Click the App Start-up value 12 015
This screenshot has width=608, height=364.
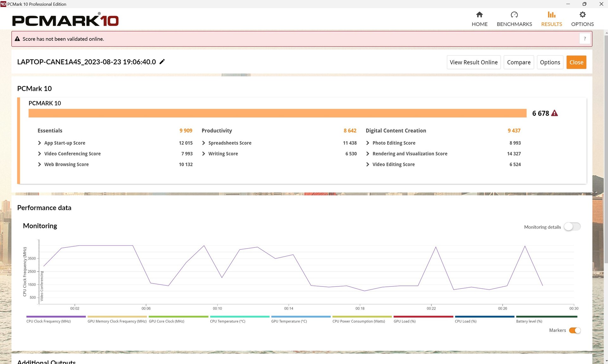click(186, 143)
